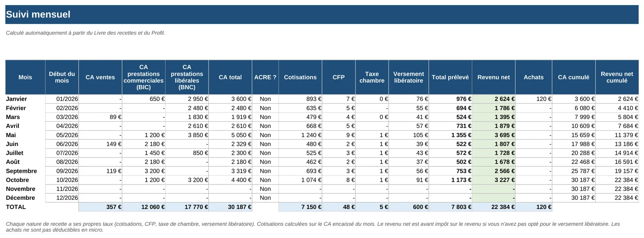This screenshot has width=644, height=238.
Task: Select Mars CA ventes value '89 €'
Action: point(100,117)
